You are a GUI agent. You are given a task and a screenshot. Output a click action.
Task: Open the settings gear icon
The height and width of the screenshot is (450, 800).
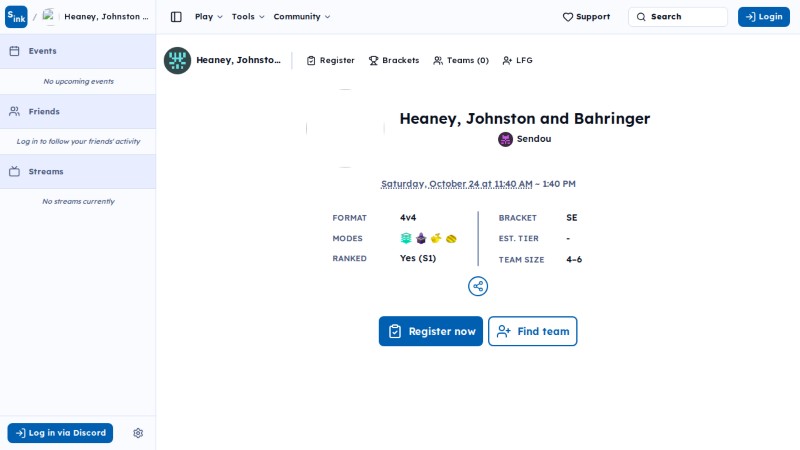pos(138,433)
